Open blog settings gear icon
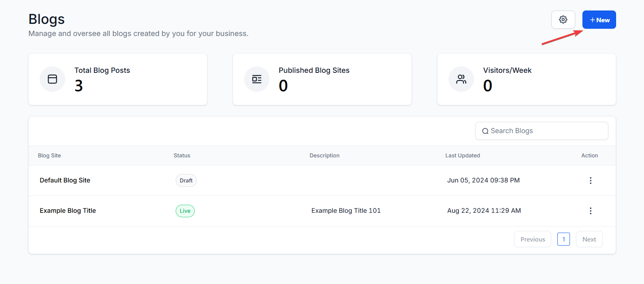The width and height of the screenshot is (644, 284). click(563, 20)
